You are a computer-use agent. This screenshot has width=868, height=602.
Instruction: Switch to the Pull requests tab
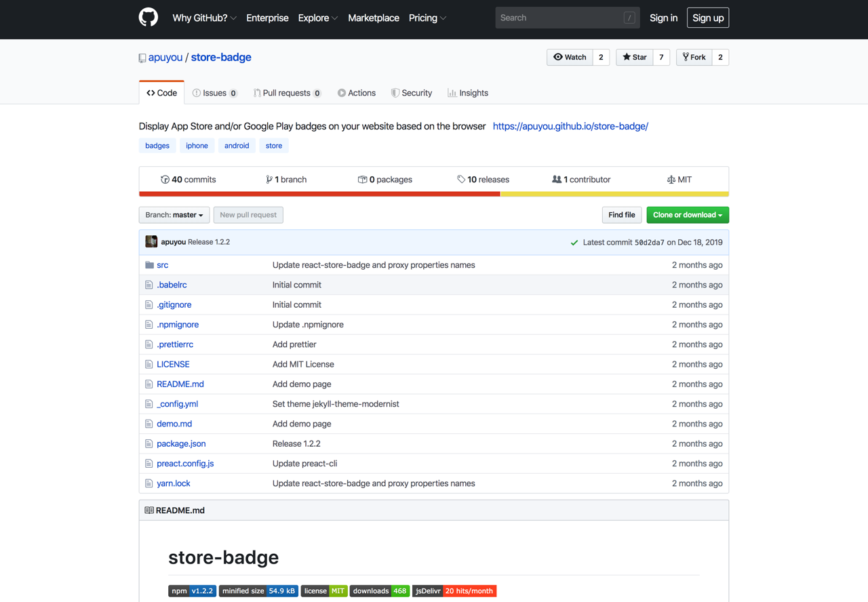(x=288, y=93)
